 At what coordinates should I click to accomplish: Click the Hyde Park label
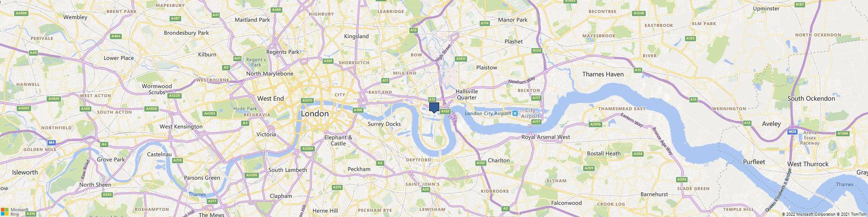245,108
